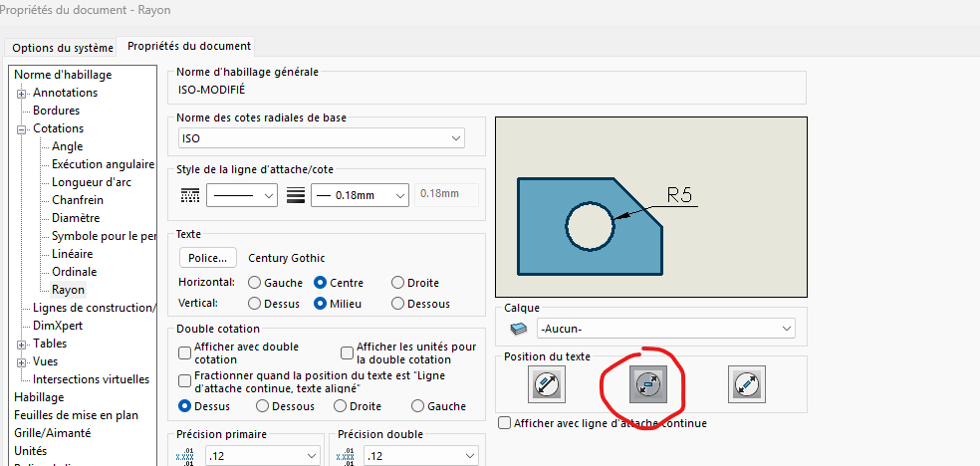Select the circled middle text position icon

pyautogui.click(x=647, y=383)
